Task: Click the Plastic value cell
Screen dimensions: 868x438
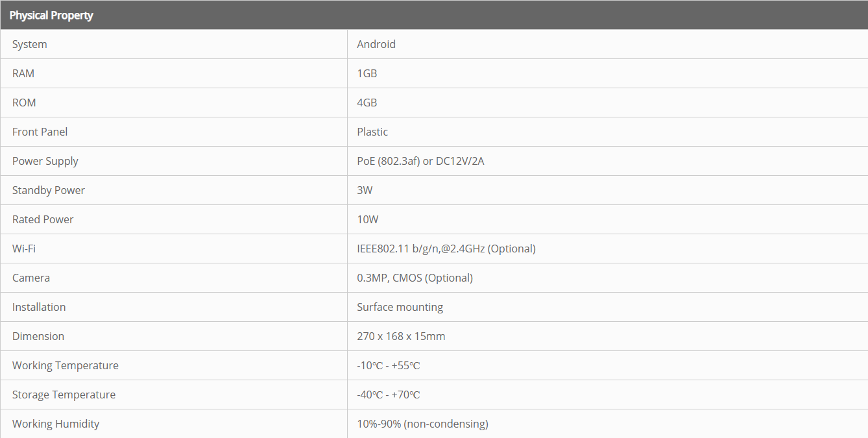Action: [x=372, y=132]
